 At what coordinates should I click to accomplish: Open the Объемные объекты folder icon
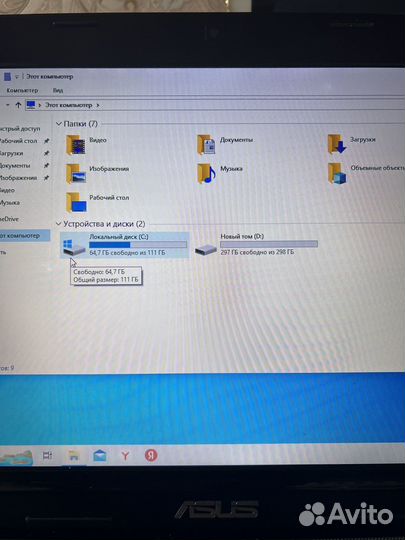click(337, 173)
